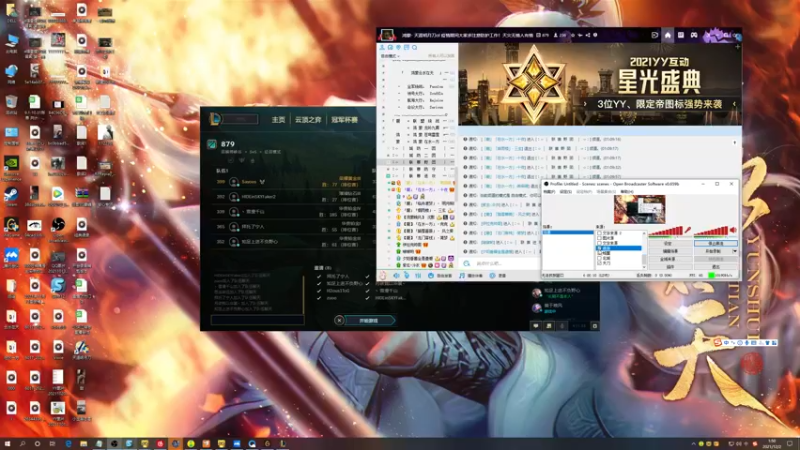Screen dimensions: 800x450
Task: Toggle the third source checkbox in OBS
Action: (x=599, y=243)
